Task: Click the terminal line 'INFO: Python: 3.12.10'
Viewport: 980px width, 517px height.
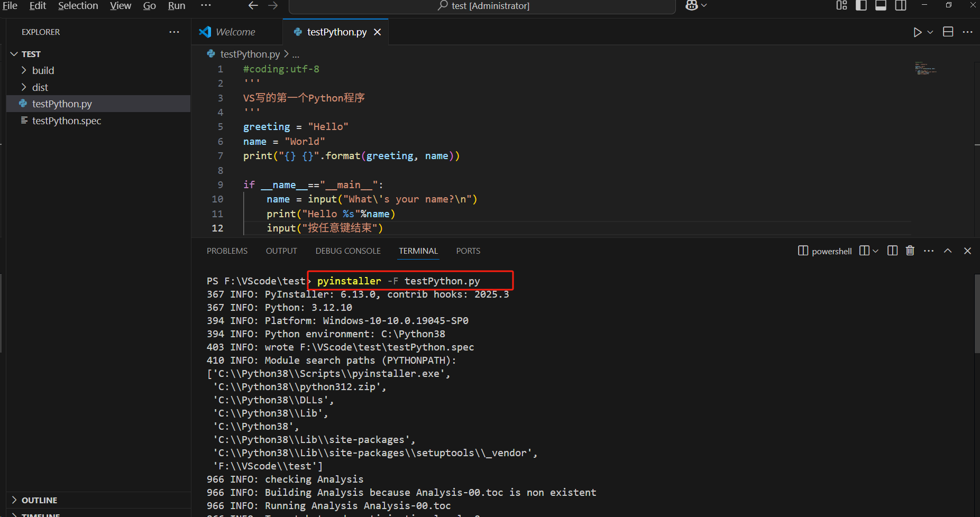Action: (279, 307)
